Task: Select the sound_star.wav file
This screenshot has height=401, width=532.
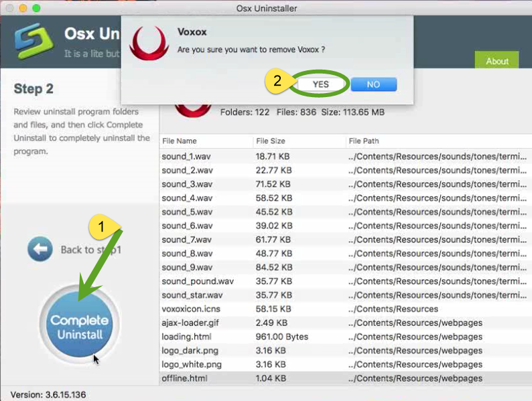Action: [345, 295]
